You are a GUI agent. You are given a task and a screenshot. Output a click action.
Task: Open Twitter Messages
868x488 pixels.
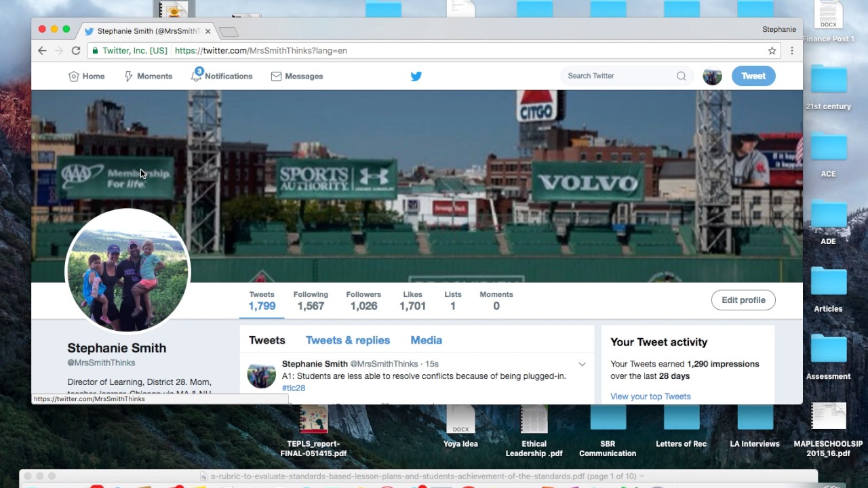pos(297,77)
